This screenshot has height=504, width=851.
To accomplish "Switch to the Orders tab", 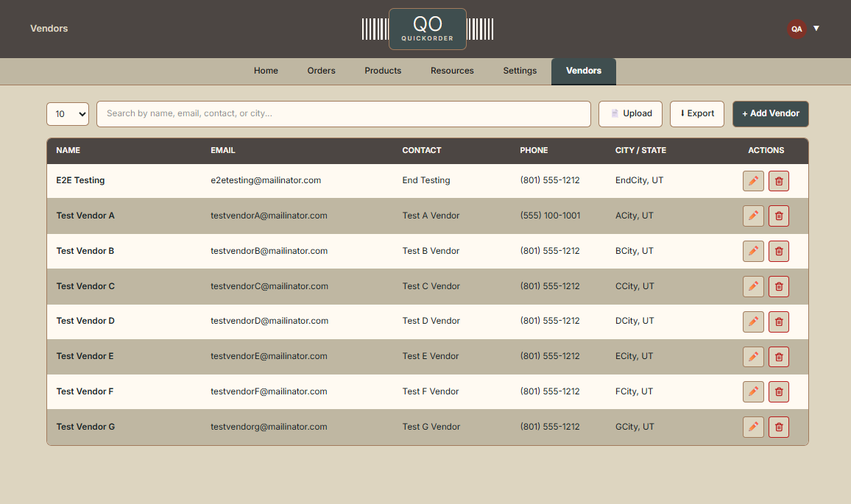I will point(321,71).
